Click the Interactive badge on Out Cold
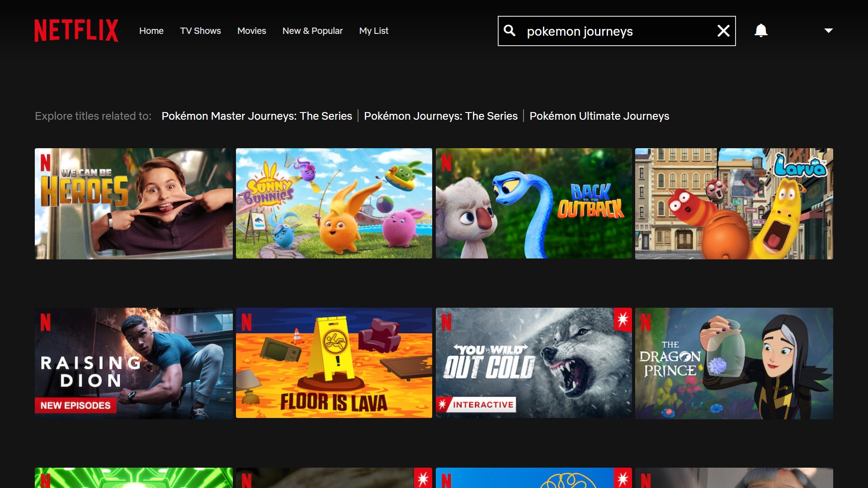Screen dimensions: 868x488 coord(476,404)
